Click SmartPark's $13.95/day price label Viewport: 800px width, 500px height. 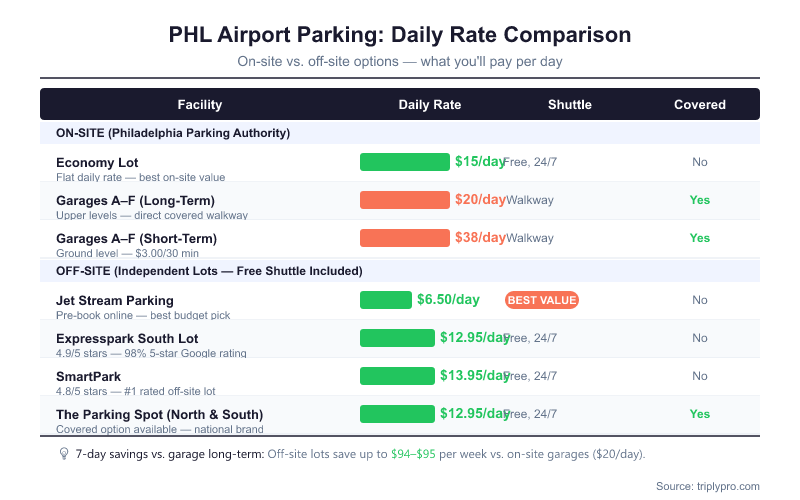pyautogui.click(x=474, y=376)
